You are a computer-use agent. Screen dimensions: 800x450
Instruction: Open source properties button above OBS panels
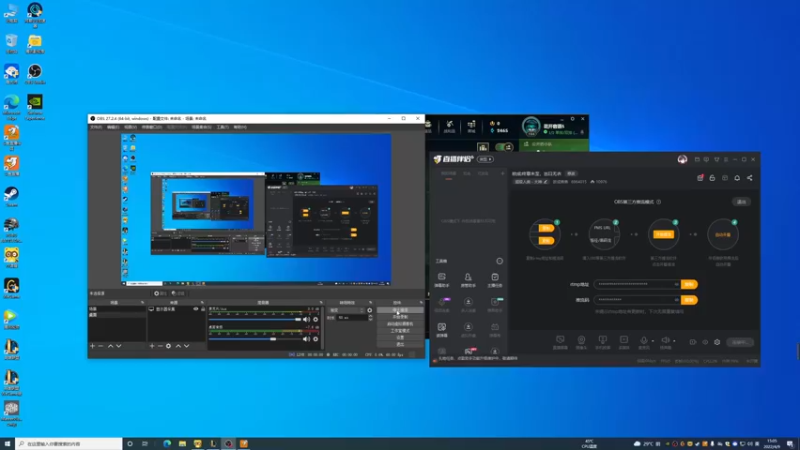click(161, 293)
